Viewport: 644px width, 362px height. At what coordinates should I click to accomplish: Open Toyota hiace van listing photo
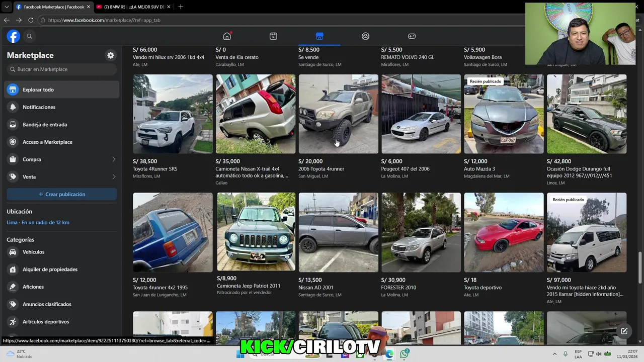click(587, 232)
